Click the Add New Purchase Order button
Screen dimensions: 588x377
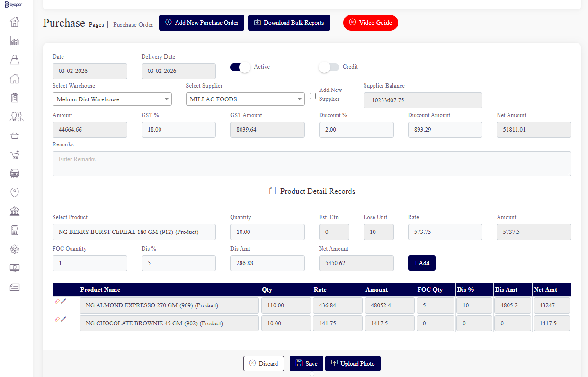(201, 22)
